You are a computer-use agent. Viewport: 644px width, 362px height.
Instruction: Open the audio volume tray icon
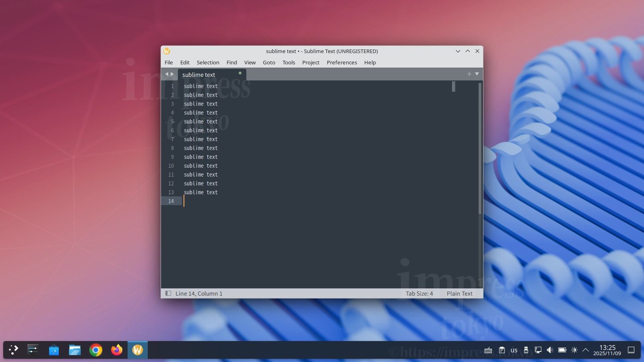pyautogui.click(x=550, y=350)
